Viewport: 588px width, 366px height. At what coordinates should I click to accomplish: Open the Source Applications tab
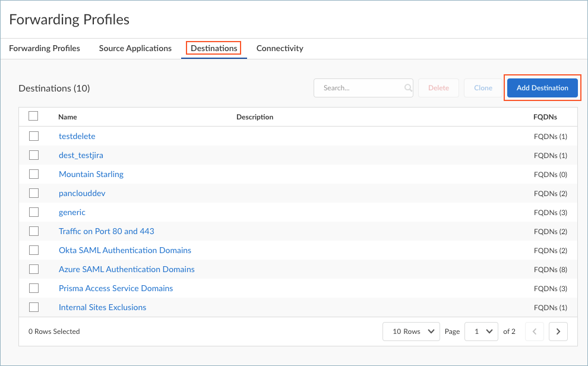point(135,49)
